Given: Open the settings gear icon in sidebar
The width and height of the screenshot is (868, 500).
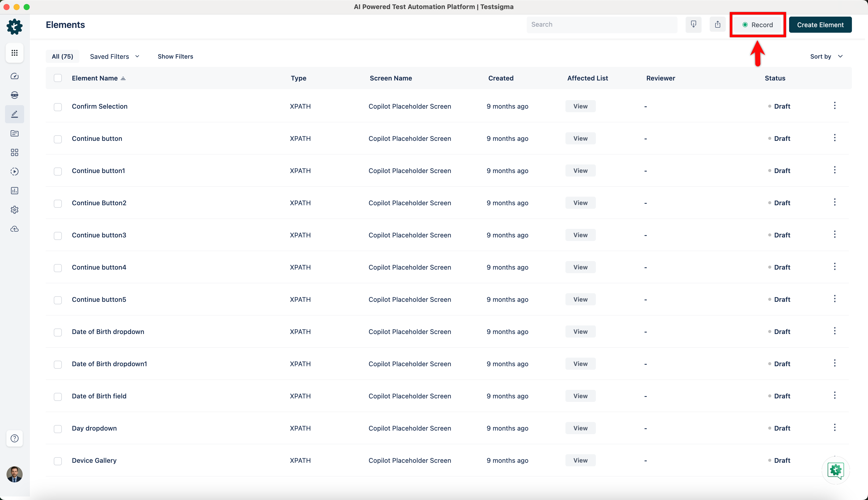Looking at the screenshot, I should [14, 210].
